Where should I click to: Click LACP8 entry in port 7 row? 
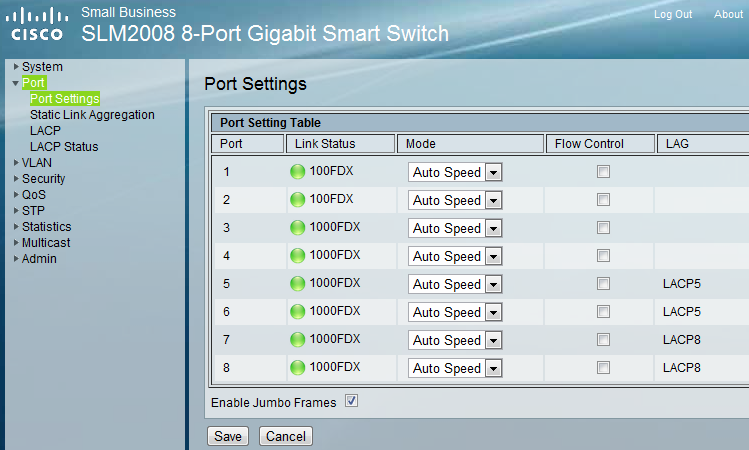[x=682, y=340]
